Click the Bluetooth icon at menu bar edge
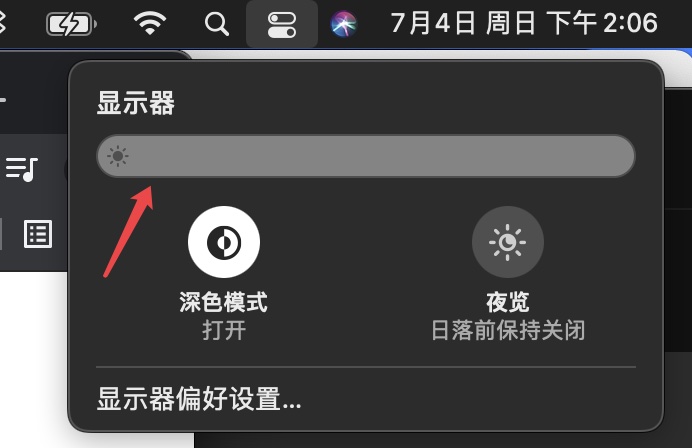The height and width of the screenshot is (448, 692). click(2, 23)
